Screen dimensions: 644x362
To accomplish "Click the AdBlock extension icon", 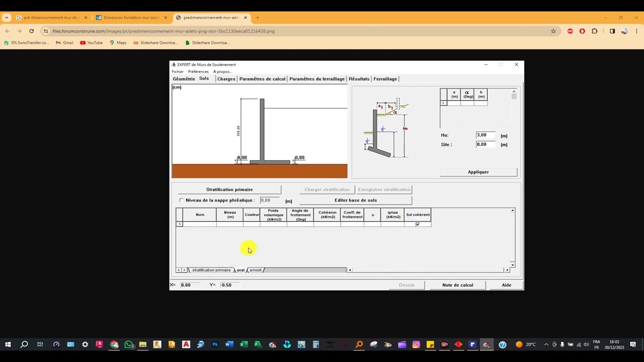I will click(570, 31).
